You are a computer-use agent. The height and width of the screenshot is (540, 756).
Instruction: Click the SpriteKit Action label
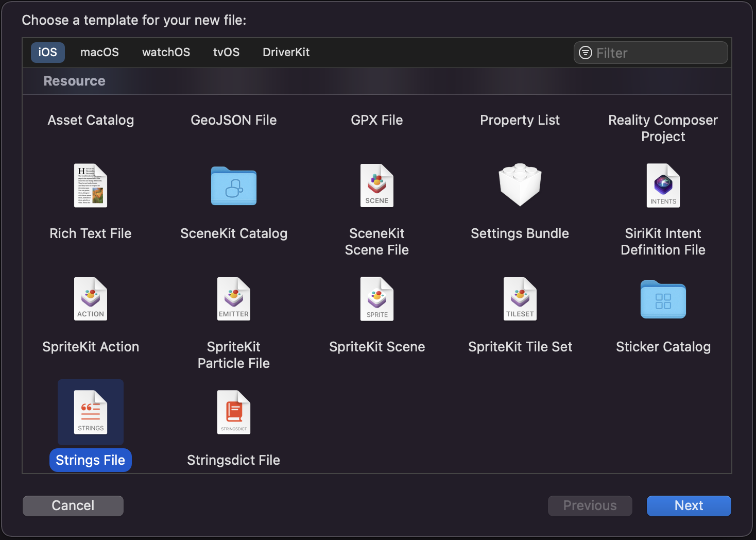pos(91,347)
